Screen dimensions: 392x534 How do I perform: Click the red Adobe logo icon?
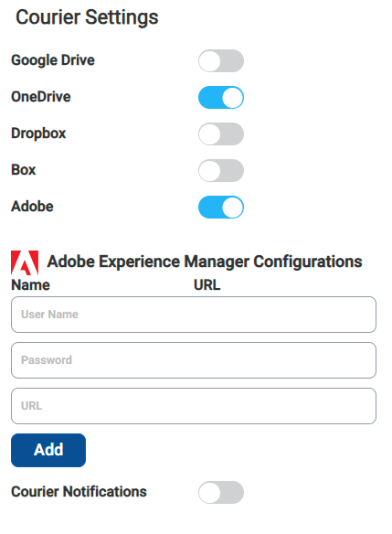[x=25, y=262]
